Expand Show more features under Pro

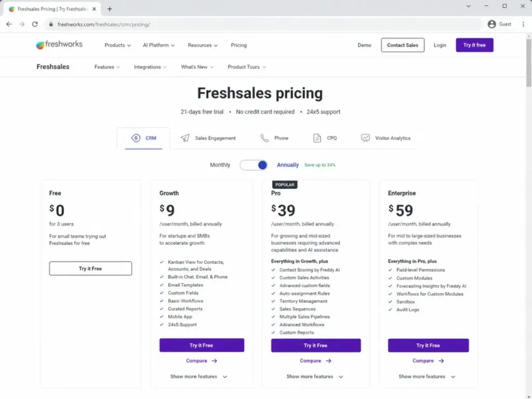click(x=314, y=377)
